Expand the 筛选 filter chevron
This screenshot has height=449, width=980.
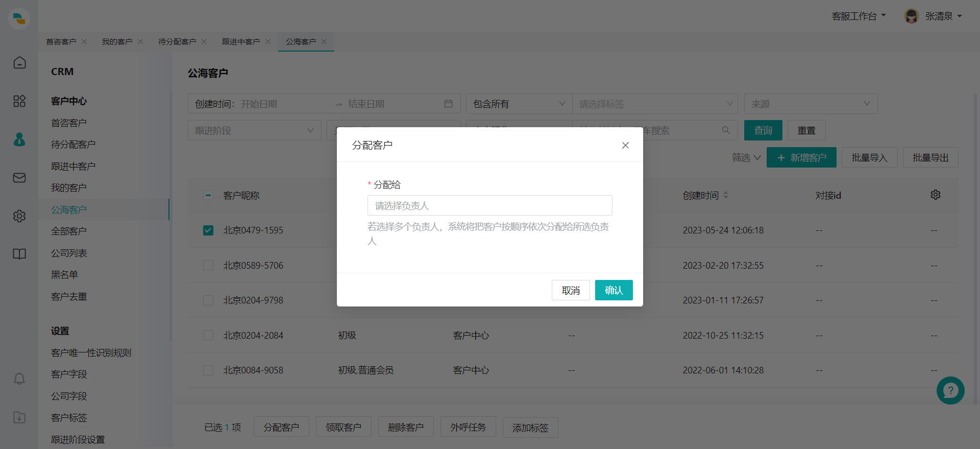pyautogui.click(x=757, y=158)
